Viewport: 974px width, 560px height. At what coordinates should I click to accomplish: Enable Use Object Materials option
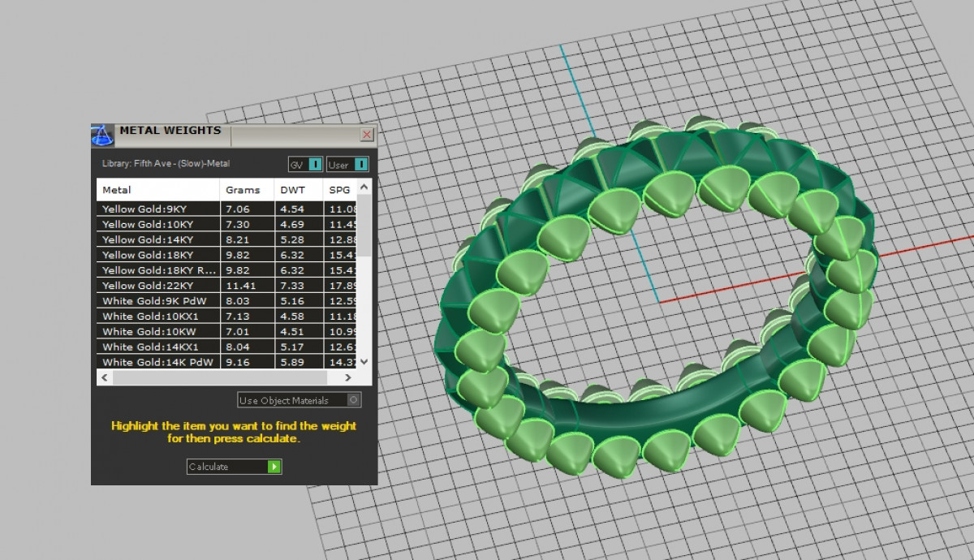[x=352, y=400]
